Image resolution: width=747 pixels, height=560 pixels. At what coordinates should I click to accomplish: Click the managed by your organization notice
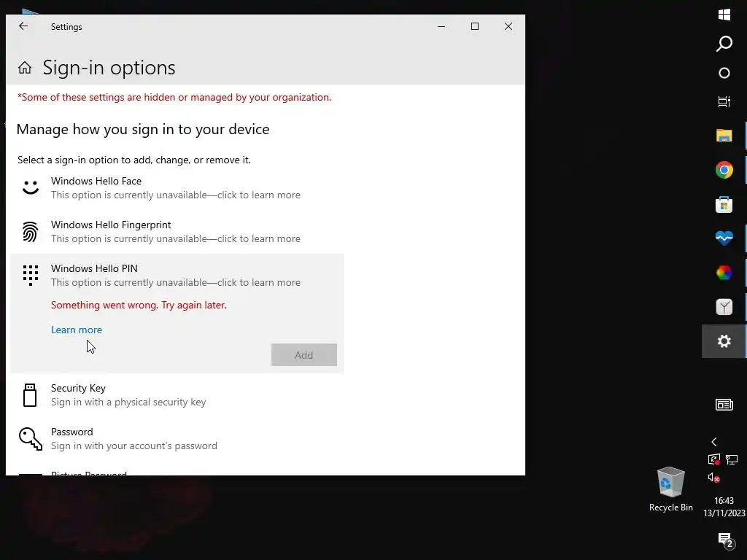(x=174, y=97)
